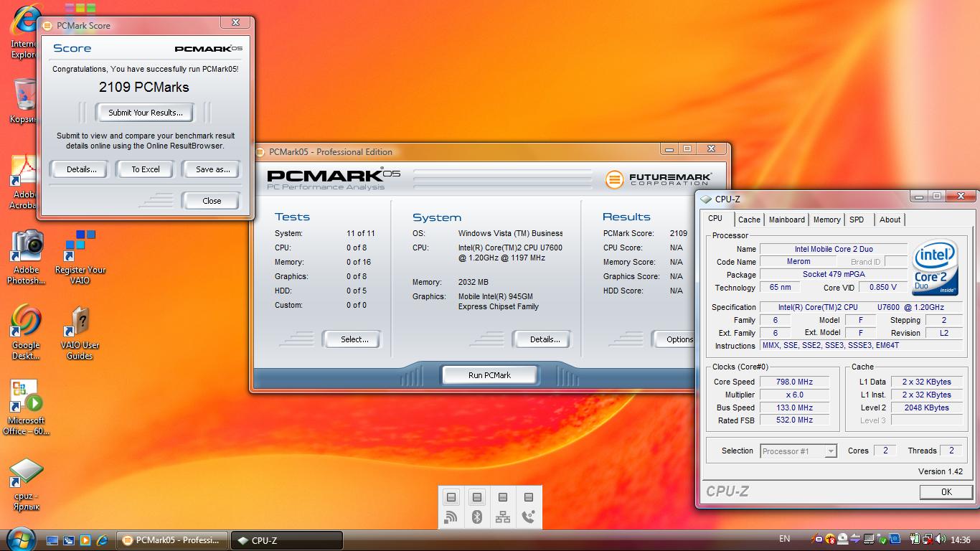Click the Core VID 0.850 V value
Image resolution: width=980 pixels, height=551 pixels.
(882, 288)
